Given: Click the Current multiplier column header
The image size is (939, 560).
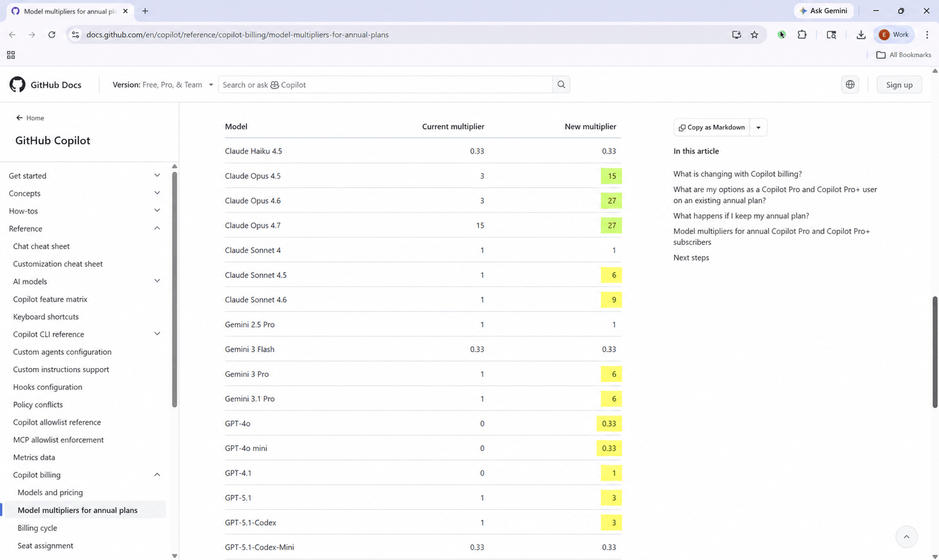Looking at the screenshot, I should coord(453,127).
